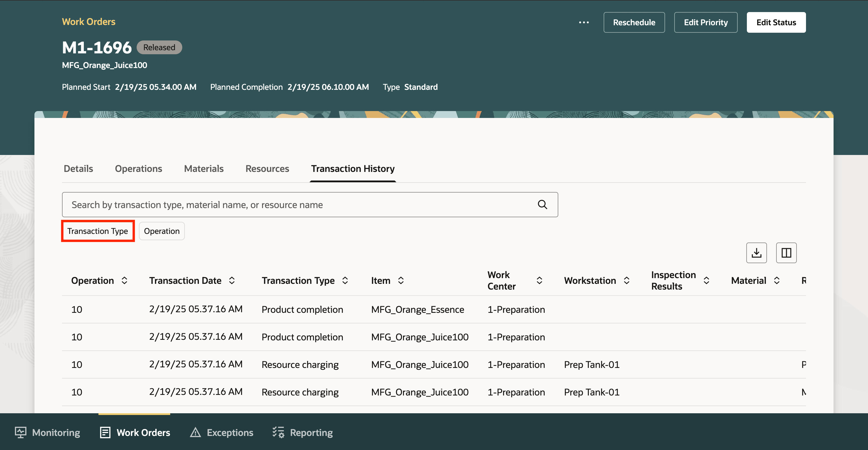Follow the Work Orders breadcrumb link
Viewport: 868px width, 450px height.
(x=89, y=22)
